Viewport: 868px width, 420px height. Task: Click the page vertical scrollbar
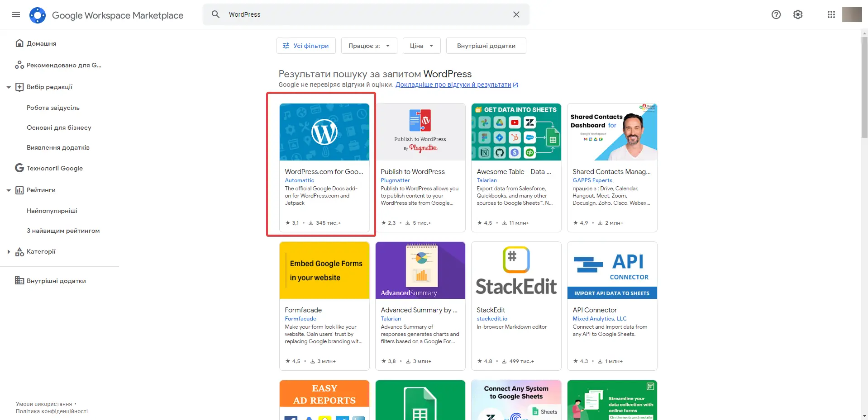[864, 88]
